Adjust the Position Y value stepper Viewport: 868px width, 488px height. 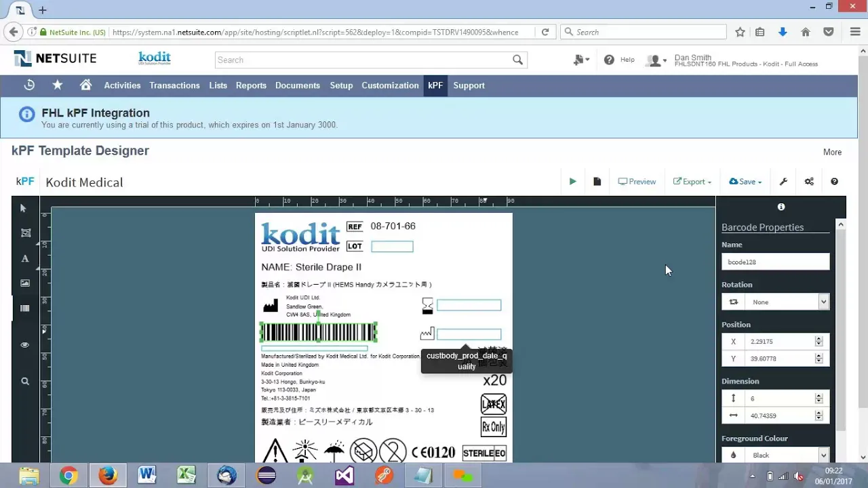(818, 359)
